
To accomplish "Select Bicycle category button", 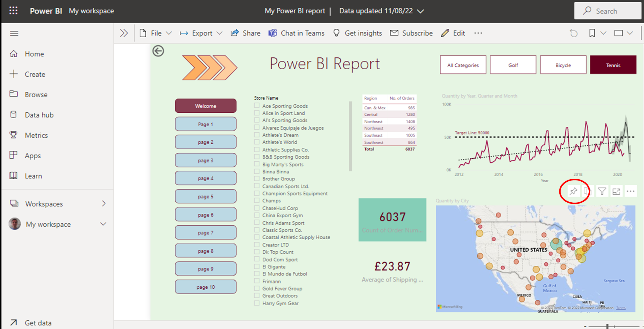I will click(x=563, y=65).
